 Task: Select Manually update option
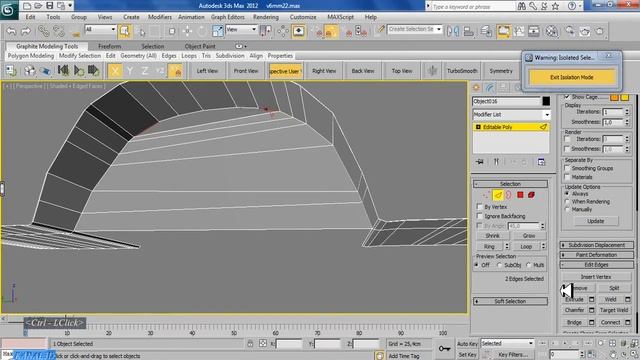click(567, 209)
